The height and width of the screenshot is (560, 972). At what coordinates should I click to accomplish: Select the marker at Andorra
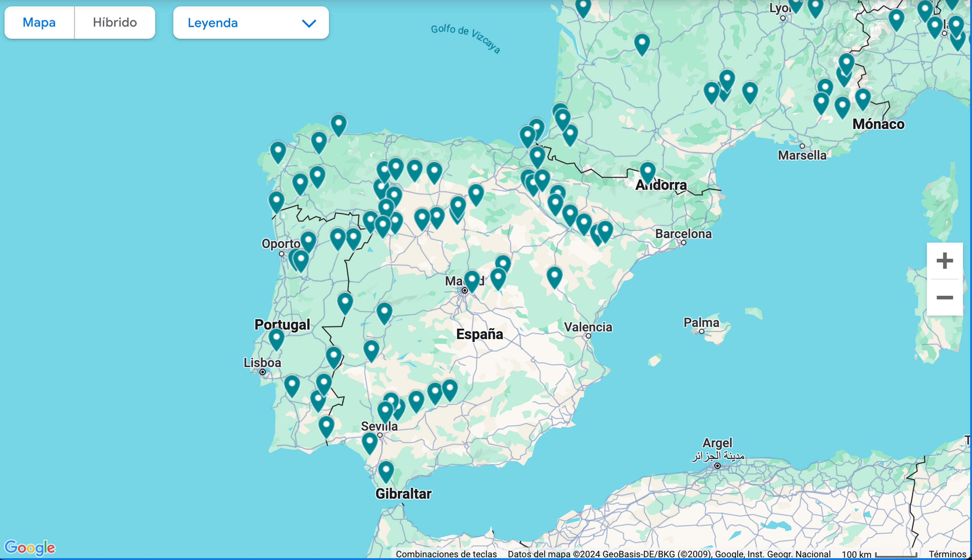point(647,172)
